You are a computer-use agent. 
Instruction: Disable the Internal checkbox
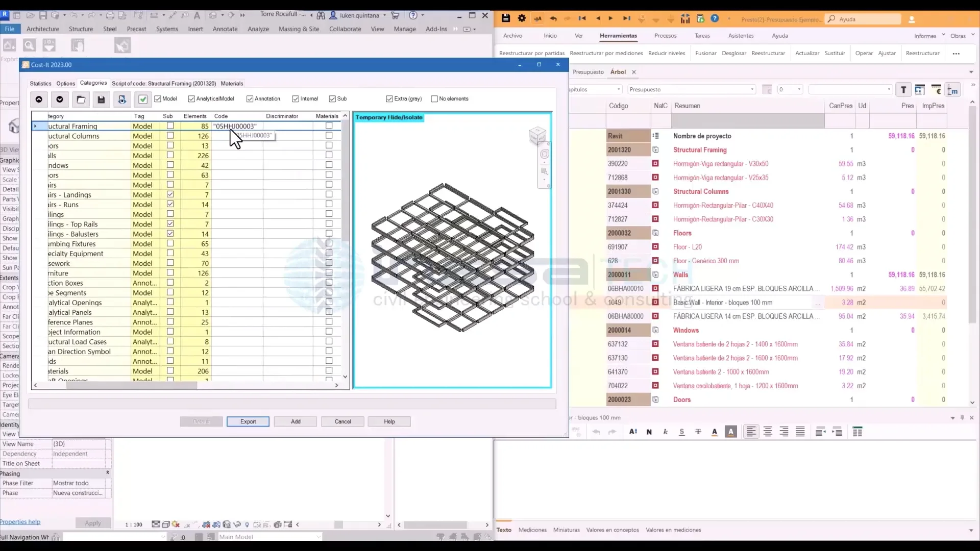pos(296,99)
